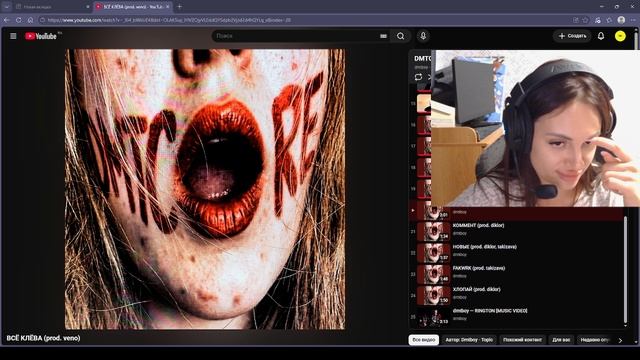Toggle playlist loop button
Screen dimensions: 640x360
point(418,77)
